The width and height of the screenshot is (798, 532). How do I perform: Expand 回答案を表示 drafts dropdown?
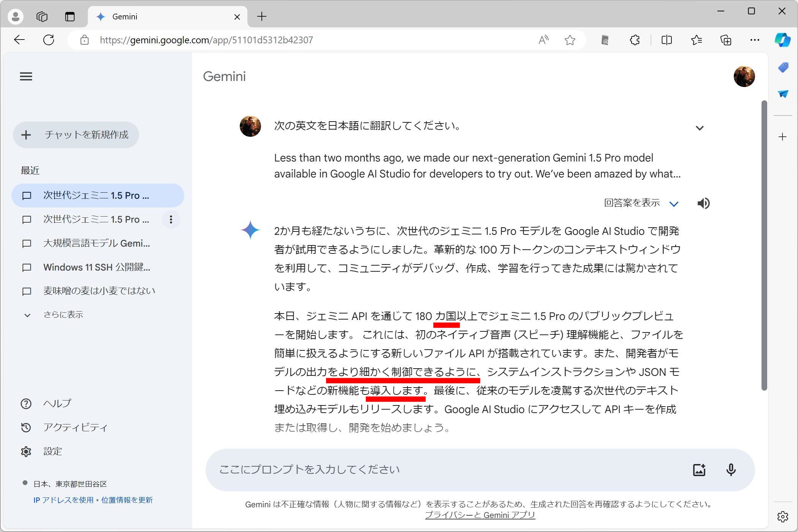point(641,203)
